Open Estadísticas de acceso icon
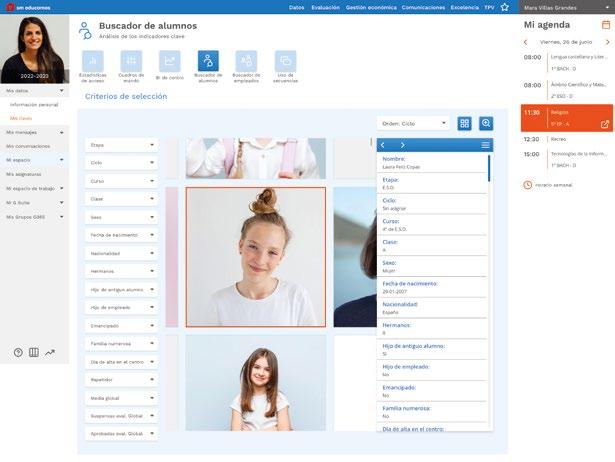The height and width of the screenshot is (462, 615). (93, 61)
